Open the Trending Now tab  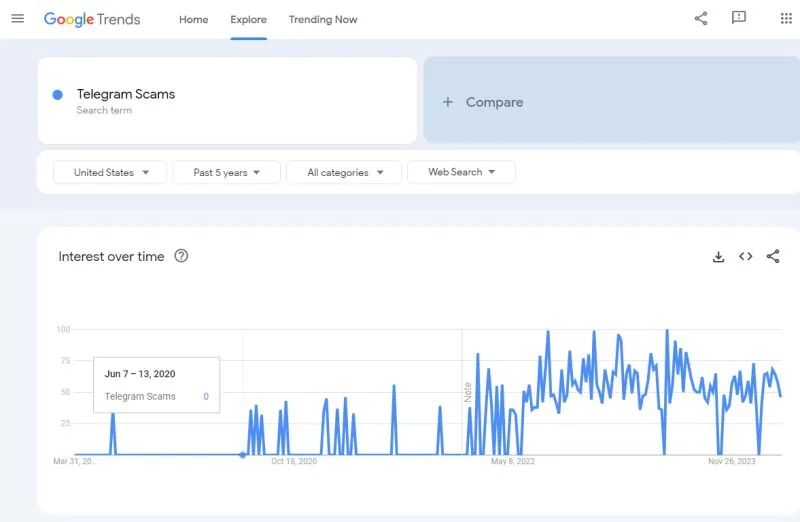[x=323, y=19]
